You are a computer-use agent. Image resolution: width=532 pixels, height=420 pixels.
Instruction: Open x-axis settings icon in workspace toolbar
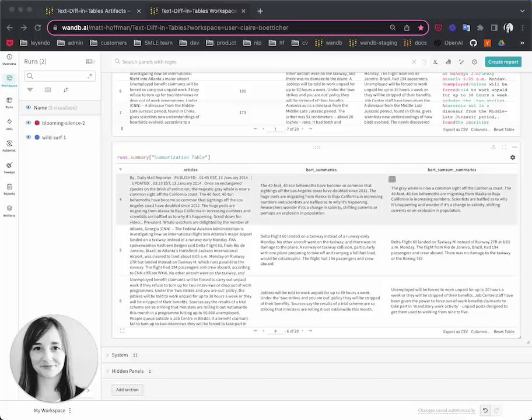point(435,62)
